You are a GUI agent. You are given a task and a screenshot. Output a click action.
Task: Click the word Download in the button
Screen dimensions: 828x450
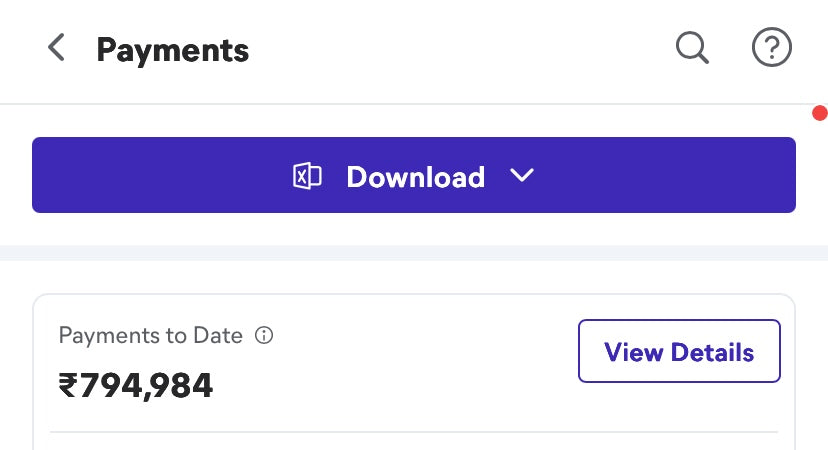(415, 177)
